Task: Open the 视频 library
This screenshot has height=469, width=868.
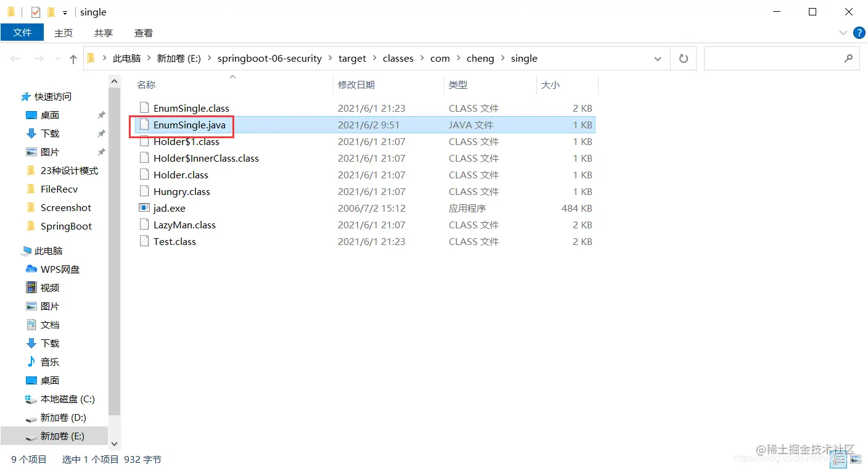Action: (49, 288)
